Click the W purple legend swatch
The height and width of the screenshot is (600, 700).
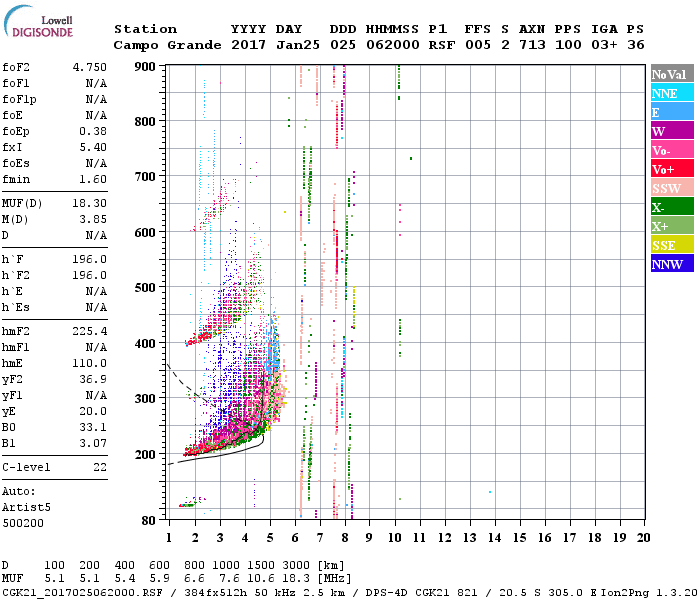tap(672, 131)
